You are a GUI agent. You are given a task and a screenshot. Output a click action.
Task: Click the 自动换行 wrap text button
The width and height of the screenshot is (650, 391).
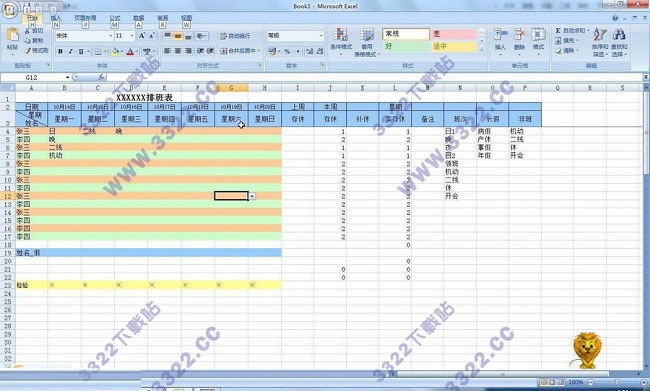235,36
